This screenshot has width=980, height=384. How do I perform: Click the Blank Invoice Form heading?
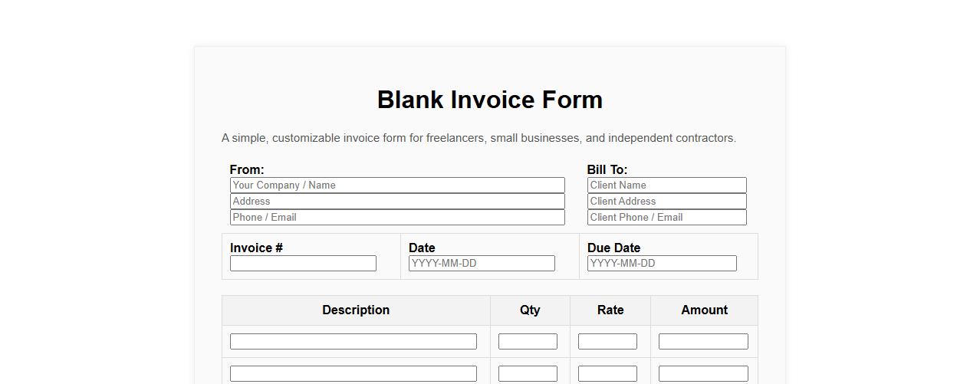pos(490,100)
